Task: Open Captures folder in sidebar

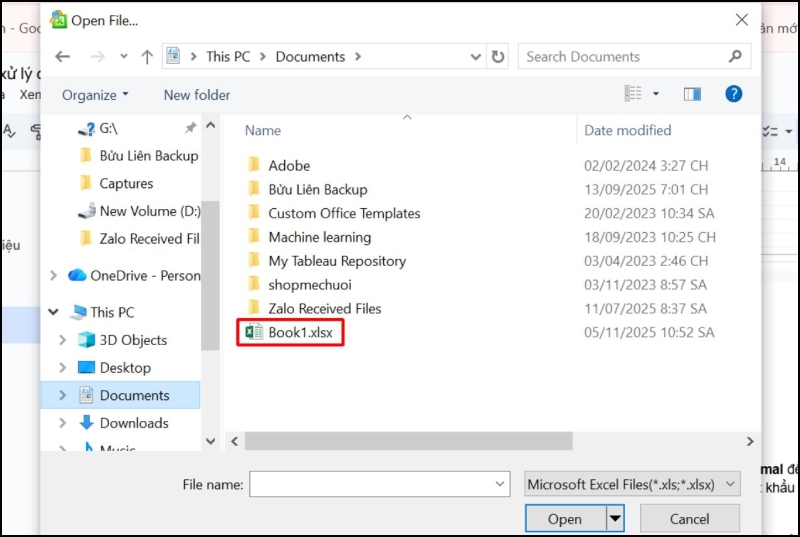Action: 116,184
